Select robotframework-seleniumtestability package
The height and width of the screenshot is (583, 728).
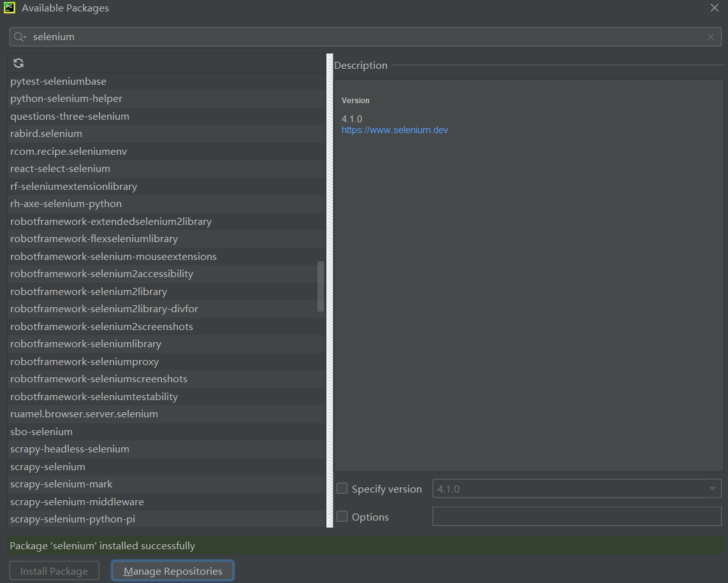click(x=166, y=397)
